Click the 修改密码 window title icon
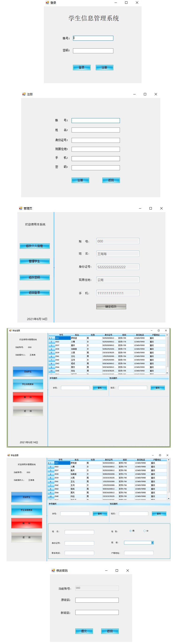 point(53,570)
